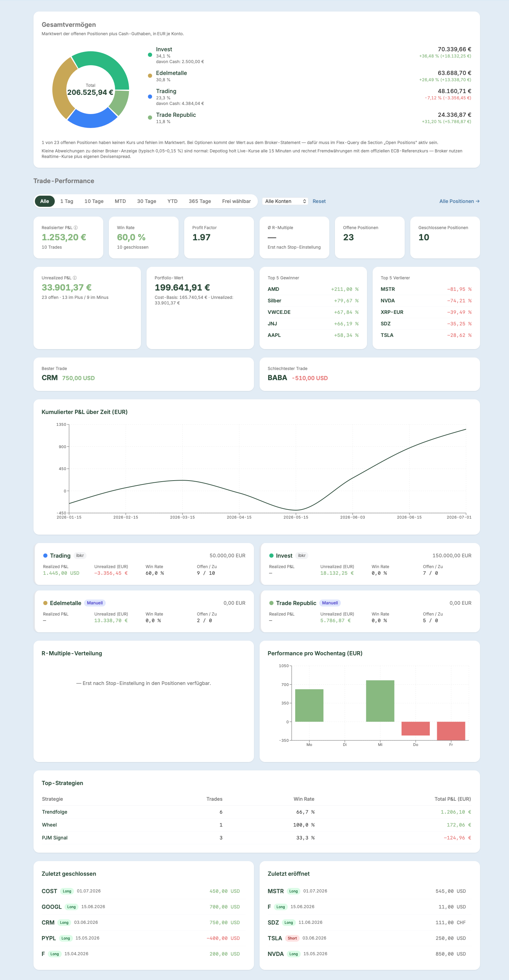
Task: Click the blue Trading legend dot
Action: pos(150,97)
